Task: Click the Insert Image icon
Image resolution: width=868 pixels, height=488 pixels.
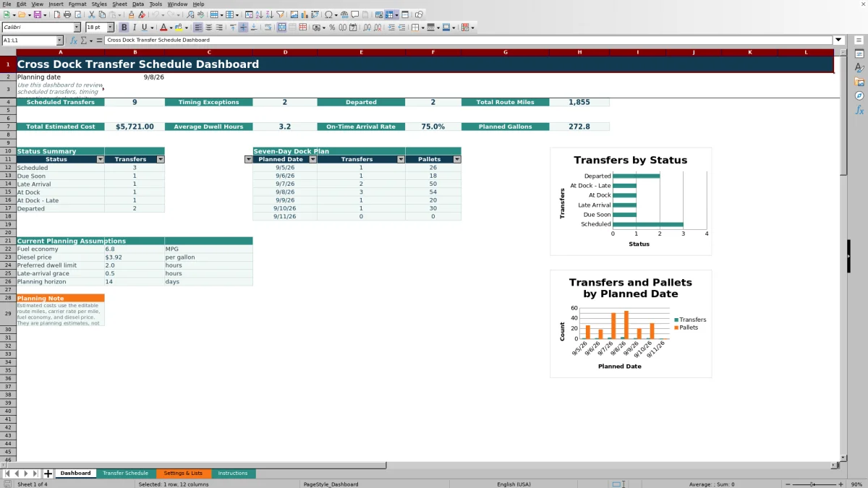Action: coord(294,14)
